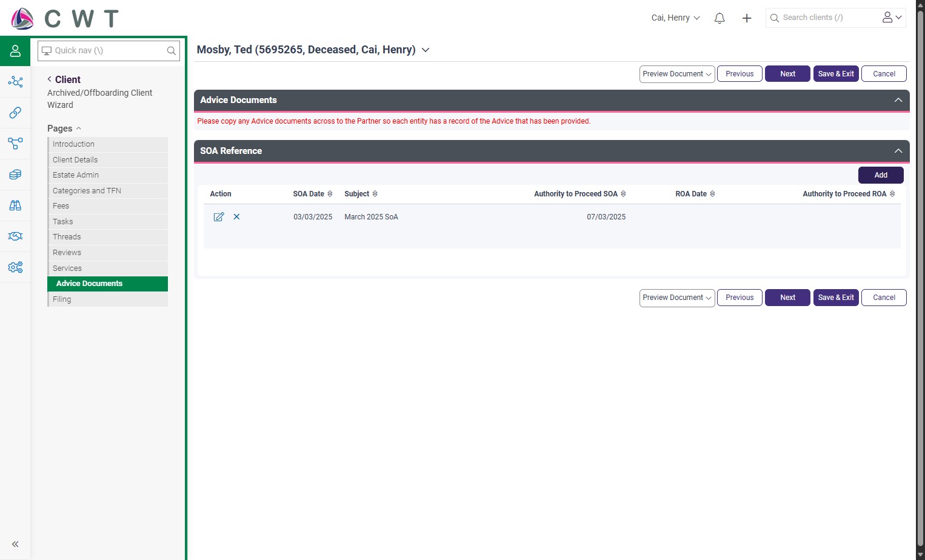This screenshot has height=560, width=925.
Task: Click the top Save & Exit button
Action: click(836, 74)
